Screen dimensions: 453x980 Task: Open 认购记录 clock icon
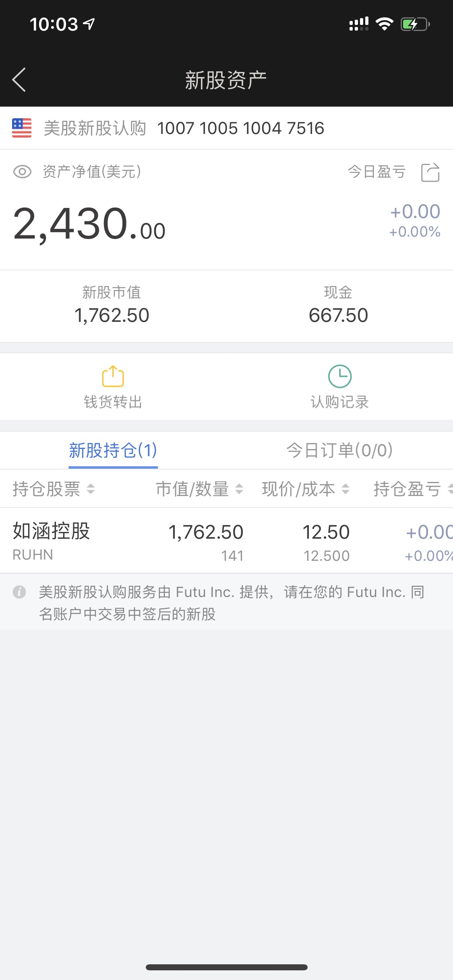(339, 376)
